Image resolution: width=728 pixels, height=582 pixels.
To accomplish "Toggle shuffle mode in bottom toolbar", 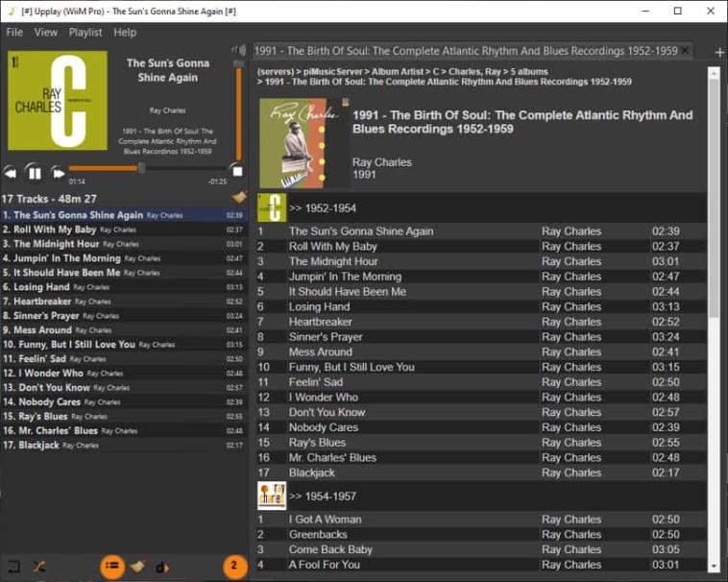I will [x=39, y=567].
